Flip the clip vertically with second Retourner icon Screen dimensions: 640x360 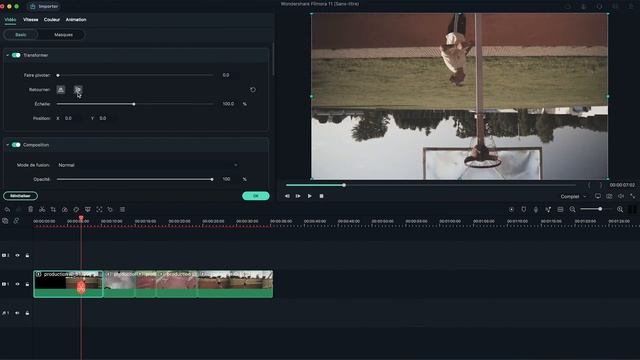tap(78, 89)
